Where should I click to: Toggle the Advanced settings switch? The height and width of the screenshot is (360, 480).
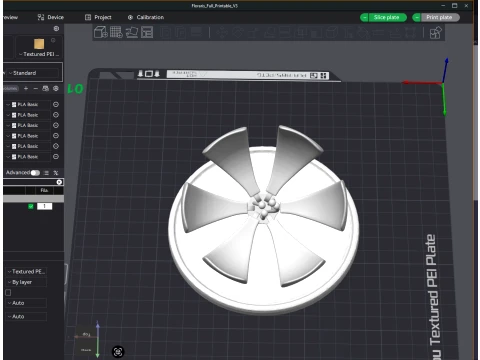[x=35, y=173]
